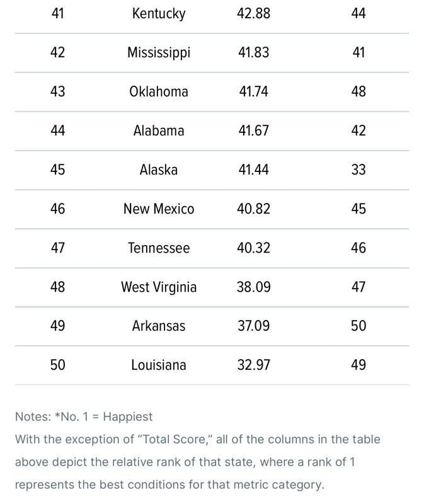Click the 'Total Score' explanation paragraph
Viewport: 424px width, 504px height.
(198, 462)
